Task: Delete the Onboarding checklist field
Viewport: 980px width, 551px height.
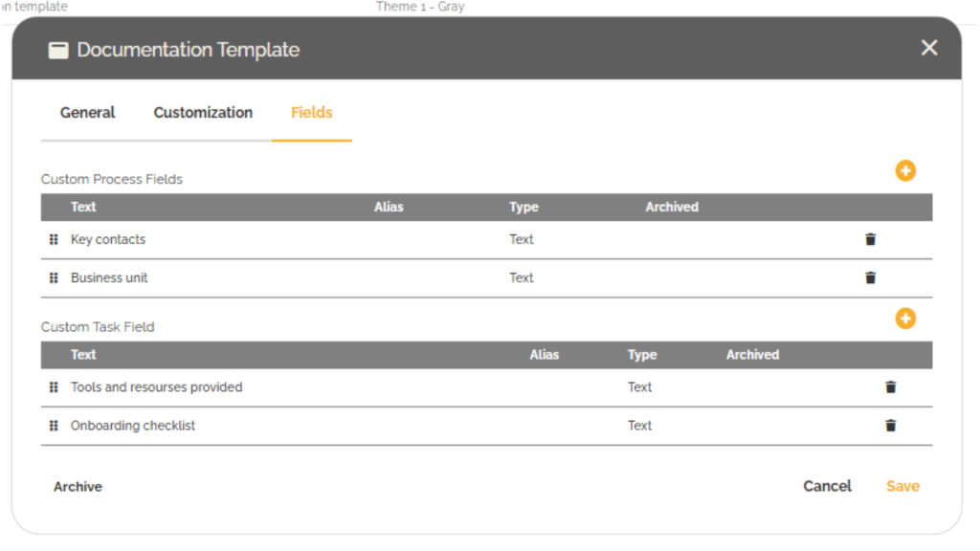Action: click(890, 426)
